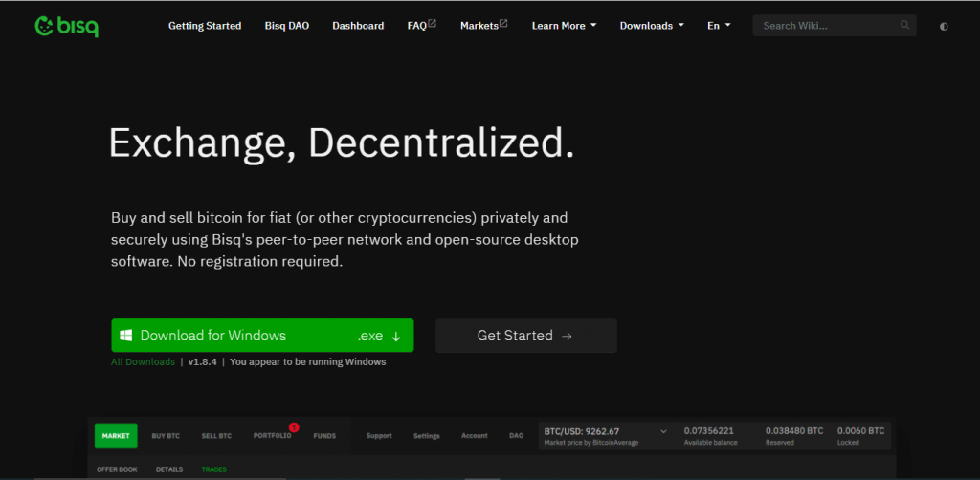Open the Getting Started page
The image size is (980, 480).
(205, 26)
